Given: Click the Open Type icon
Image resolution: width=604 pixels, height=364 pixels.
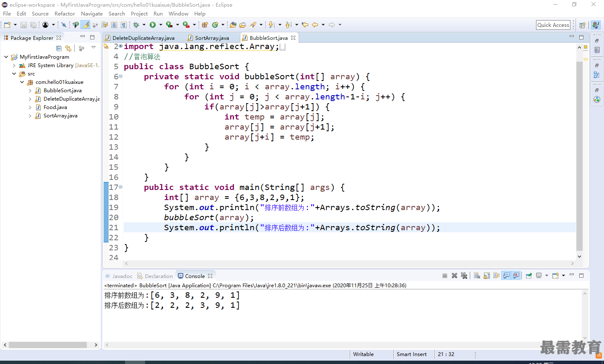Looking at the screenshot, I should coord(233,25).
